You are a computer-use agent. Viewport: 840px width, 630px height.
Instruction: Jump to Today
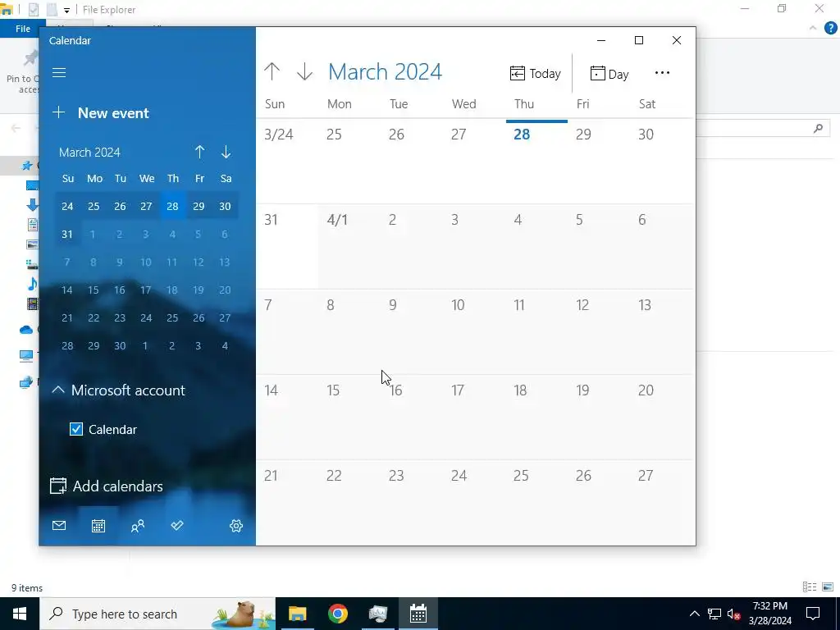click(535, 73)
